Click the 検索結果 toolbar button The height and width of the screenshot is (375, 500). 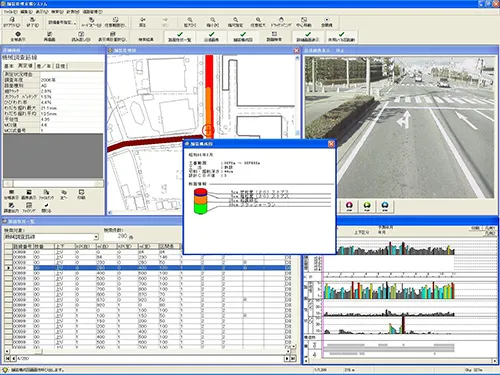pos(146,37)
